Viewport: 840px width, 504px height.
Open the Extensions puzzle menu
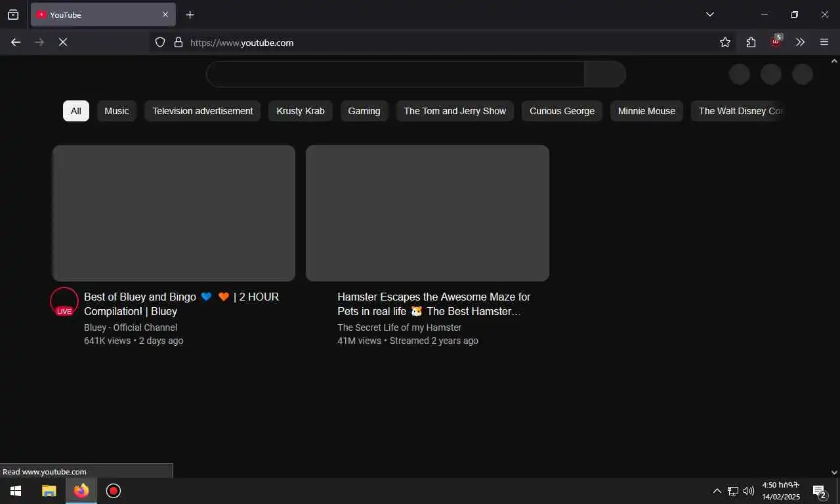pyautogui.click(x=751, y=42)
